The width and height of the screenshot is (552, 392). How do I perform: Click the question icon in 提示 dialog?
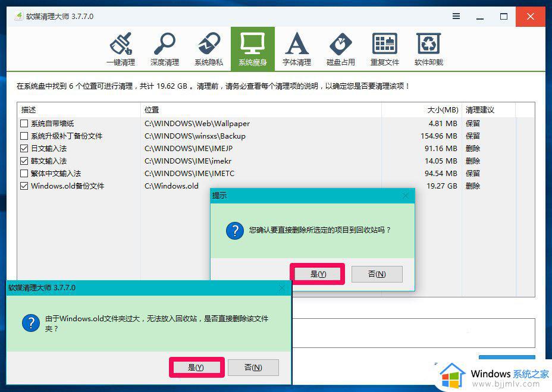click(x=235, y=231)
